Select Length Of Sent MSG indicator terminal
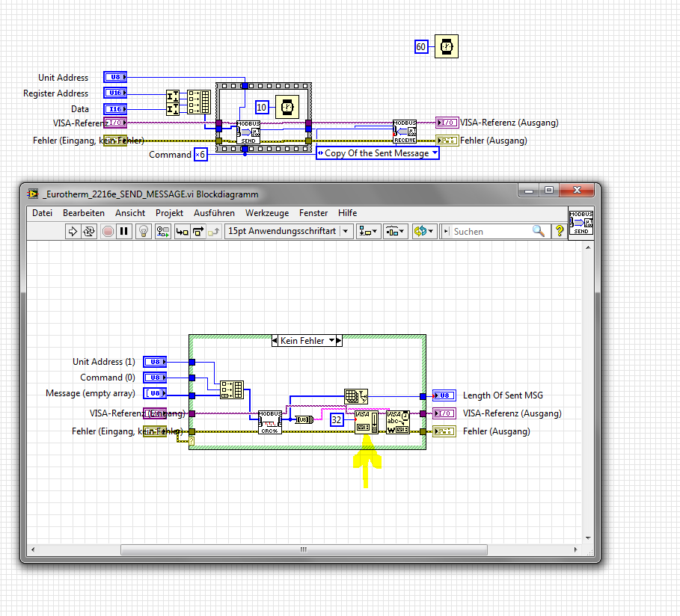 pyautogui.click(x=444, y=395)
